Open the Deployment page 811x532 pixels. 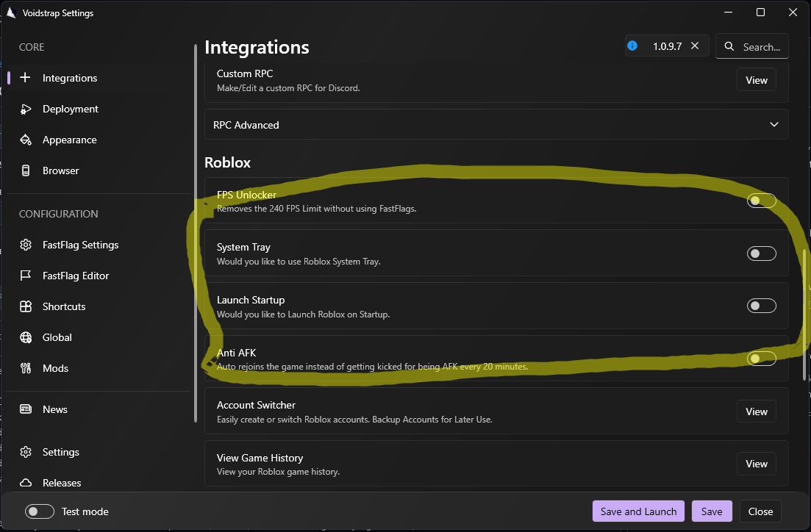pos(99,109)
